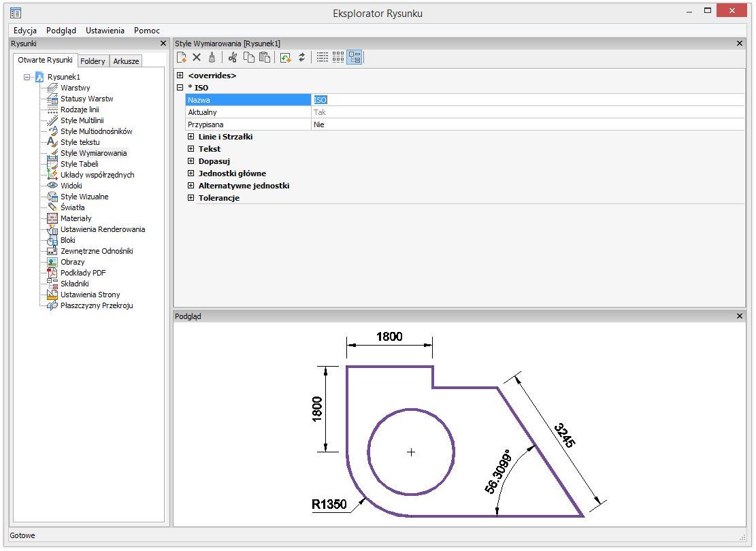Collapse the ISO style group
Screen dimensions: 756x551
click(x=180, y=87)
